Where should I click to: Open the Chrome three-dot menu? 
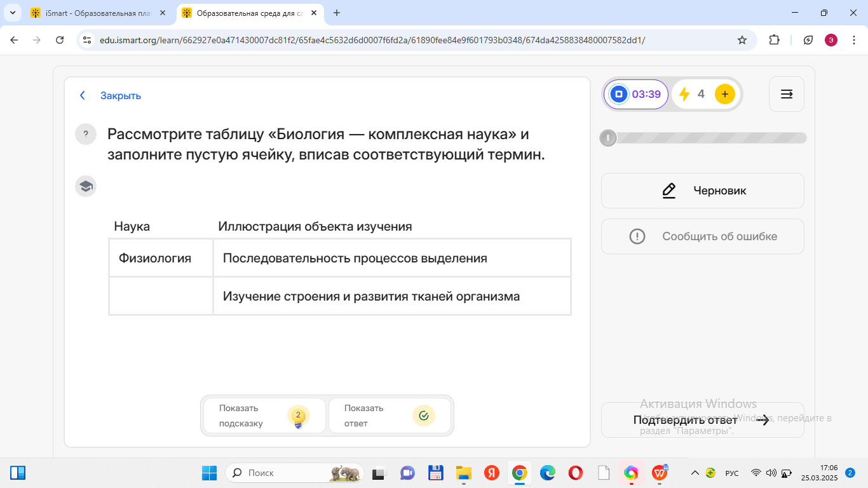pyautogui.click(x=853, y=40)
